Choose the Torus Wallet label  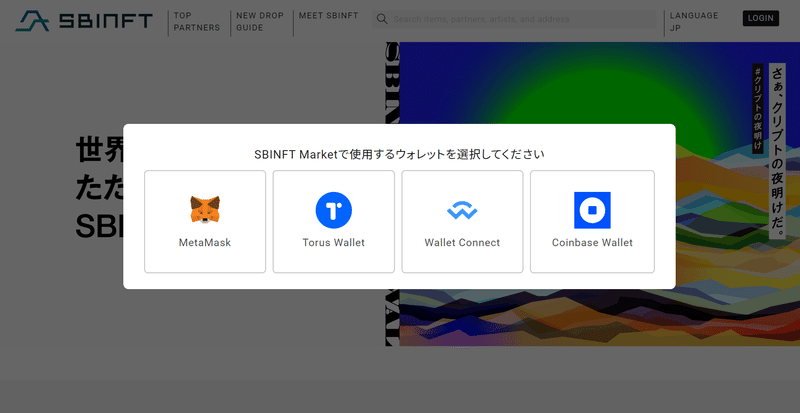click(334, 242)
